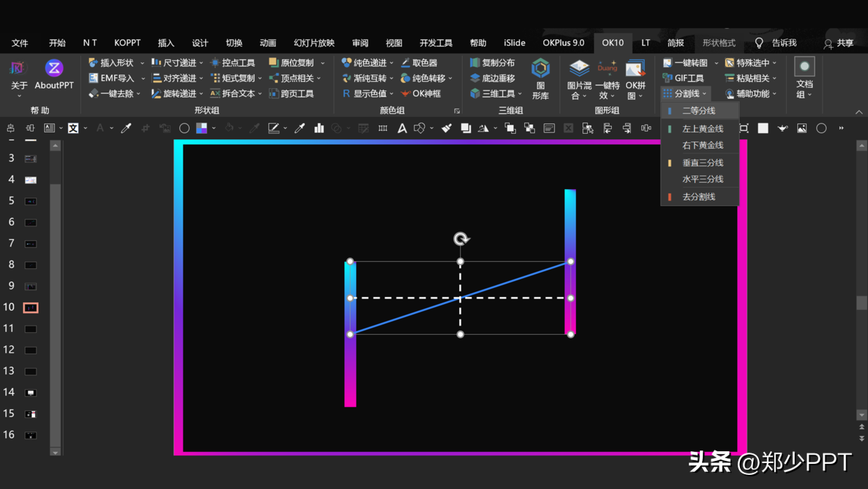
Task: Click the 一键转图 button
Action: tap(686, 63)
